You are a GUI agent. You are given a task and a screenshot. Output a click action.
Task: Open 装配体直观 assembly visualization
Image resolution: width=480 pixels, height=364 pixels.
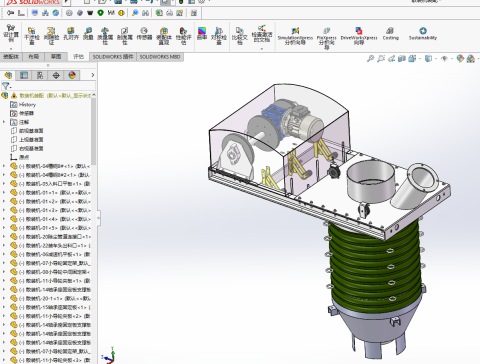tap(164, 35)
